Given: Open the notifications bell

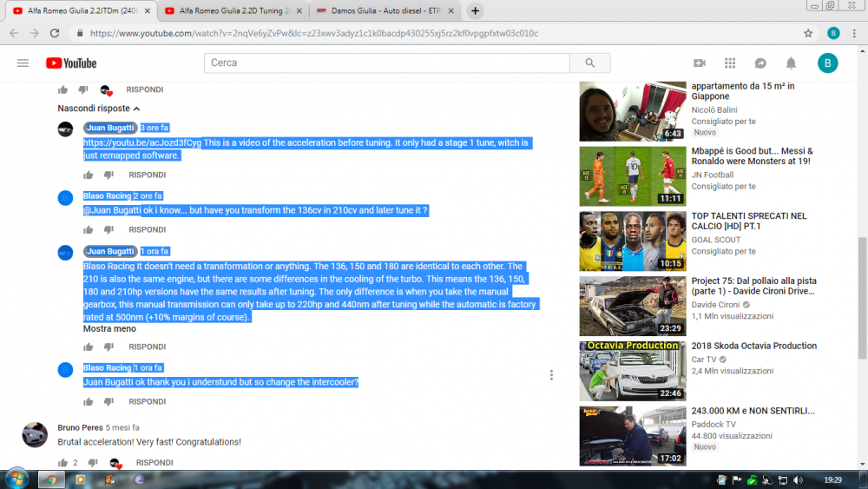Looking at the screenshot, I should tap(791, 63).
